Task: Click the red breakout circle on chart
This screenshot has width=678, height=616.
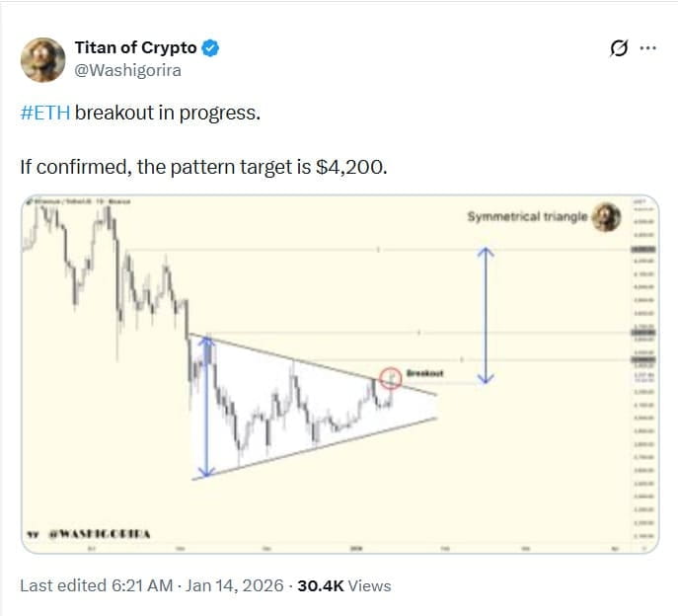Action: click(x=391, y=378)
